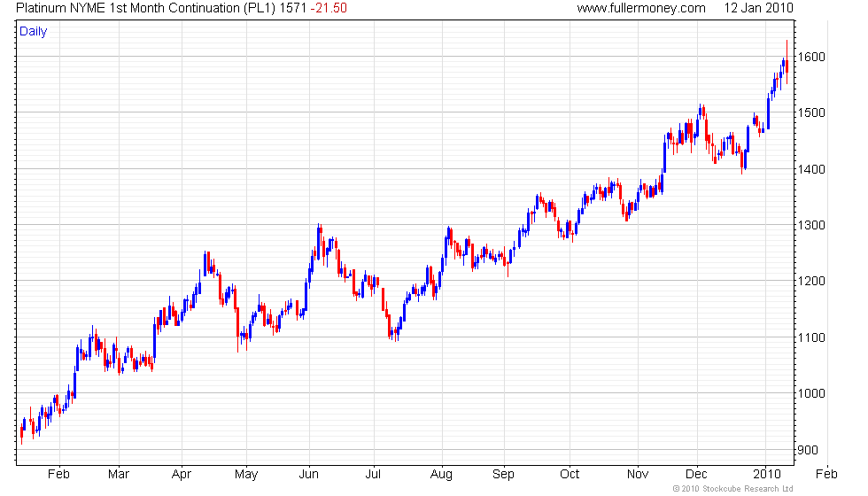The height and width of the screenshot is (496, 868).
Task: Click the last price '1571' in the title
Action: click(292, 8)
